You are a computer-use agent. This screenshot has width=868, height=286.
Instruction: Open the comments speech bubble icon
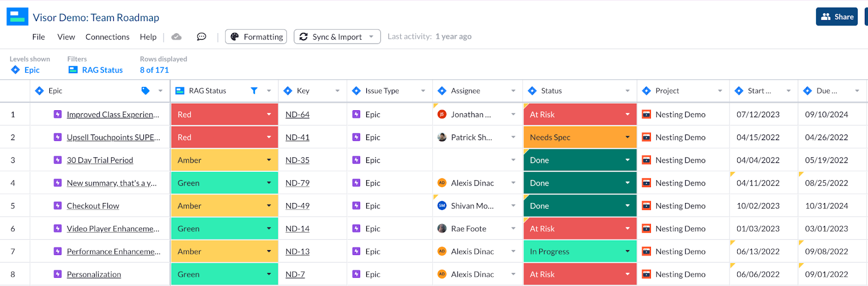(x=201, y=37)
